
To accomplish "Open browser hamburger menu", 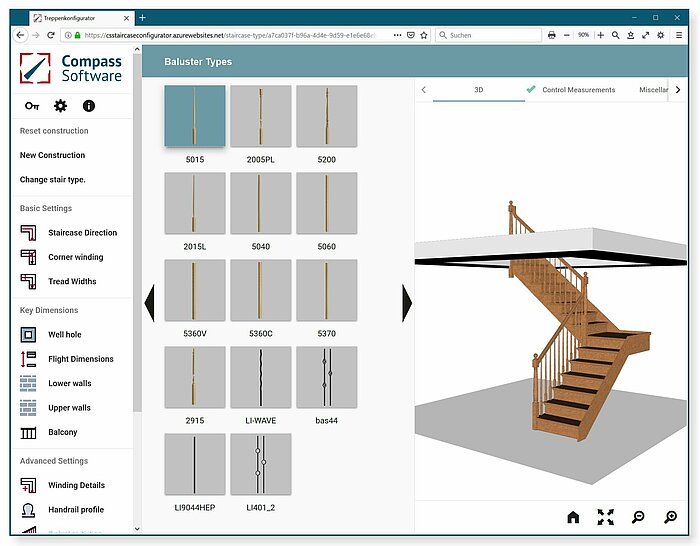I will [679, 35].
